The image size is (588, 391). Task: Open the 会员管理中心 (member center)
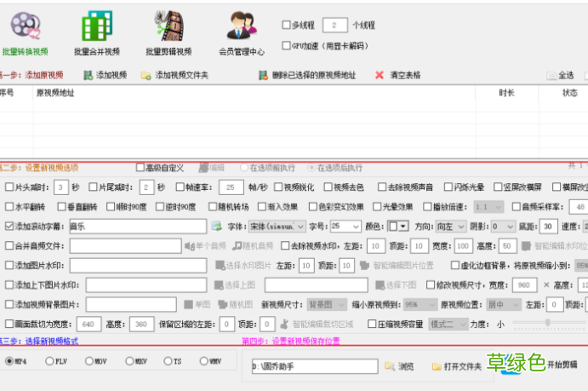point(241,32)
